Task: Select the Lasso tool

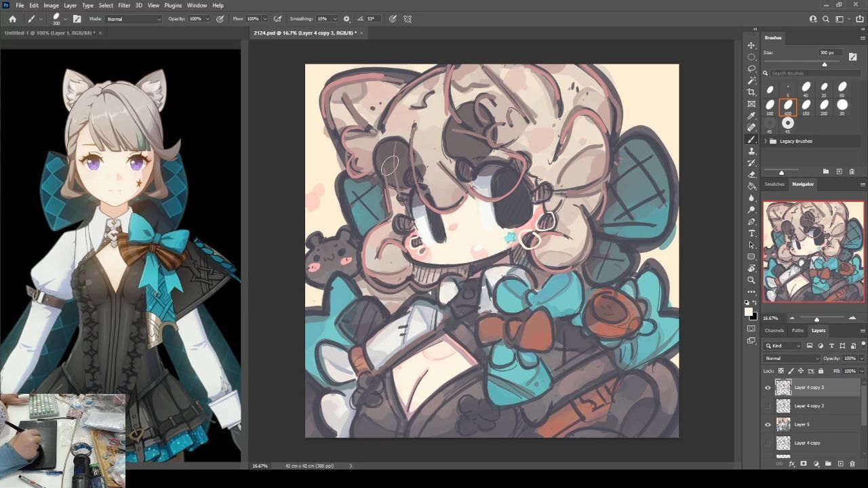Action: tap(751, 68)
